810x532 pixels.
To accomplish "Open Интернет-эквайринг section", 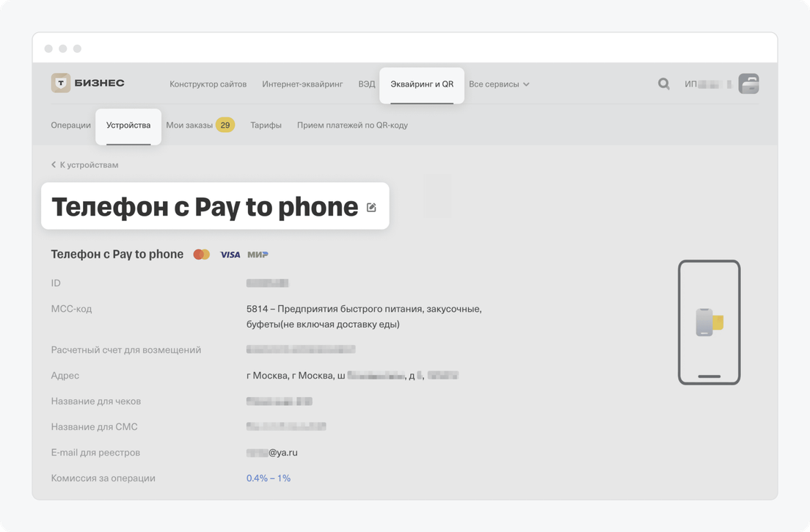I will (302, 84).
